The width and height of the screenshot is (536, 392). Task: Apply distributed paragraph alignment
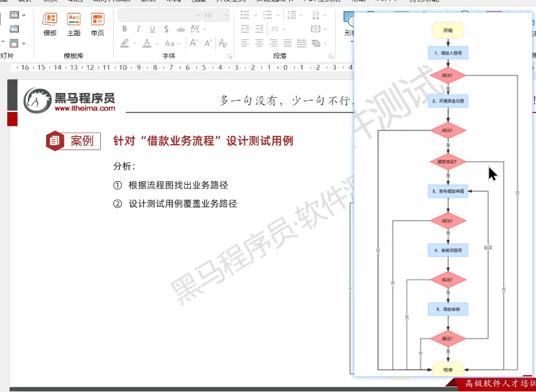tap(301, 43)
